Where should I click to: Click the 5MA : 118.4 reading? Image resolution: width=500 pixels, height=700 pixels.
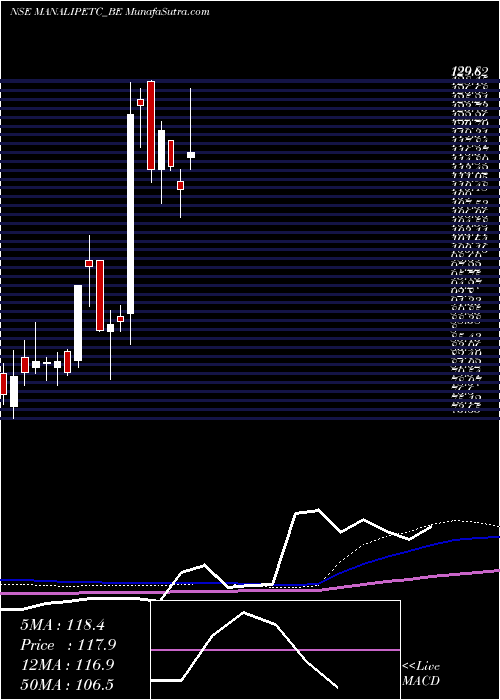pyautogui.click(x=62, y=625)
